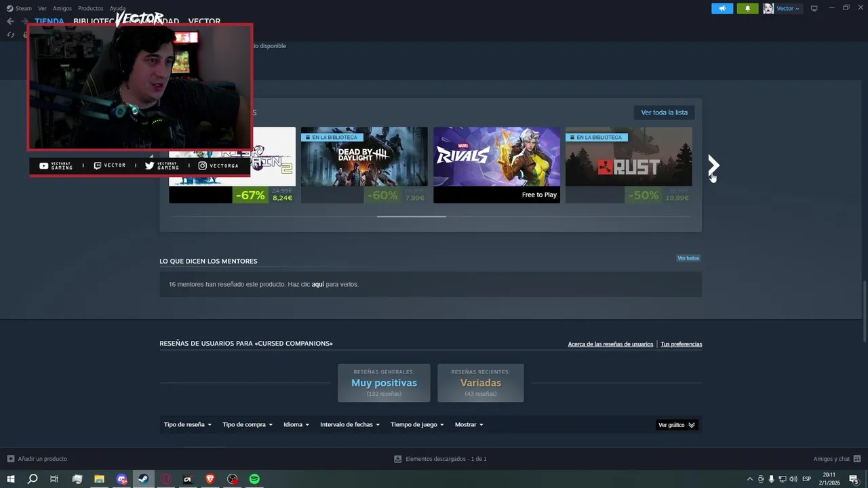Open Discord taskbar icon

point(121,479)
